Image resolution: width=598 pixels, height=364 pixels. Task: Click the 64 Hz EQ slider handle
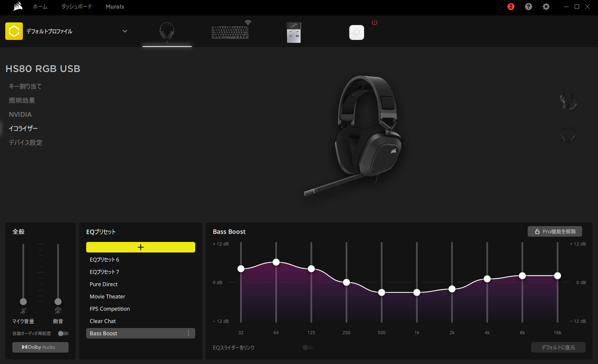tap(276, 262)
